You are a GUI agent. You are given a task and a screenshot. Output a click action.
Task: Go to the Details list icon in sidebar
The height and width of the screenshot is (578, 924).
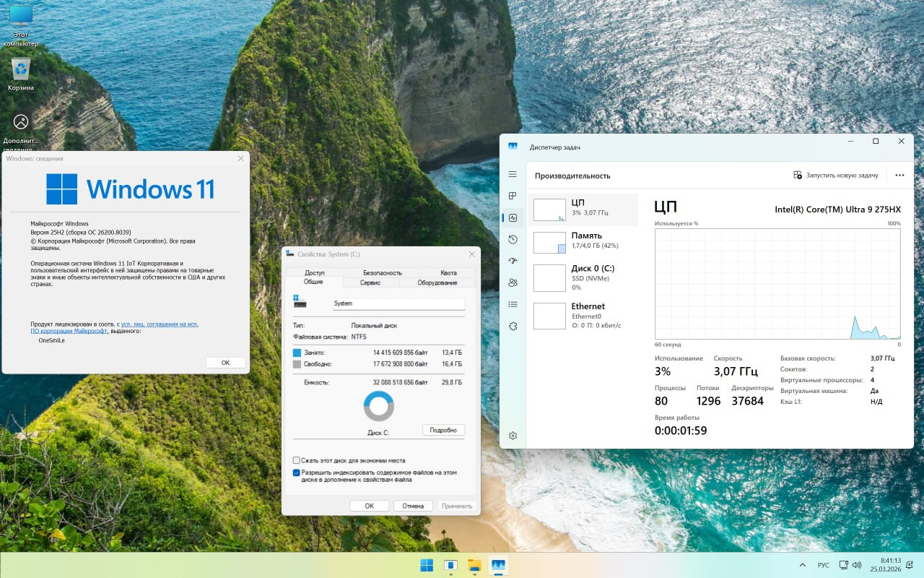click(513, 304)
